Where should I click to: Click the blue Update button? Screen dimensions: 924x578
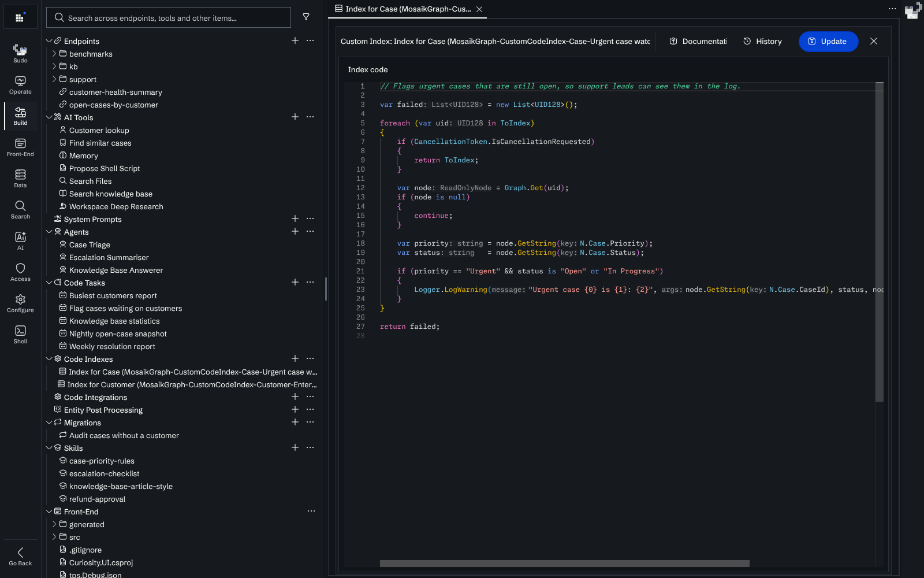pyautogui.click(x=828, y=41)
